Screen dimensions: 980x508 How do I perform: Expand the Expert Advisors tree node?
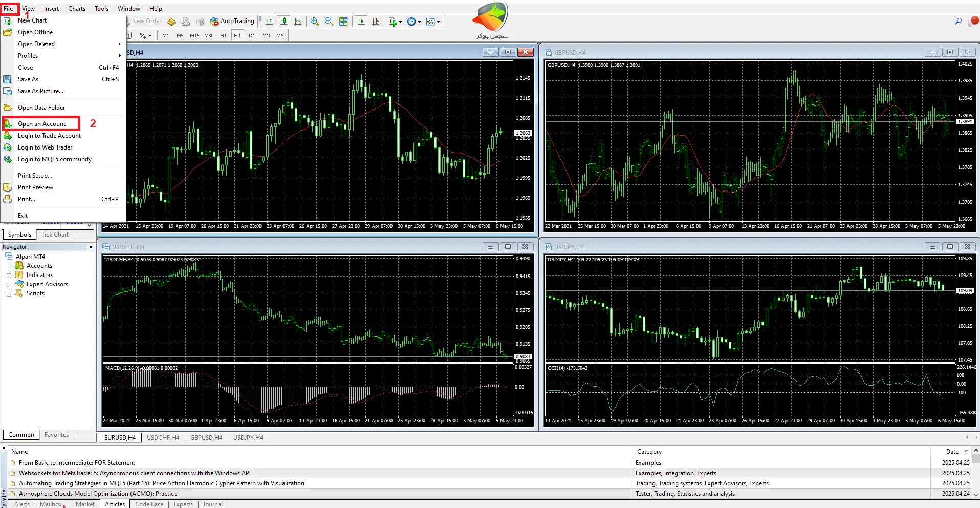pyautogui.click(x=9, y=285)
